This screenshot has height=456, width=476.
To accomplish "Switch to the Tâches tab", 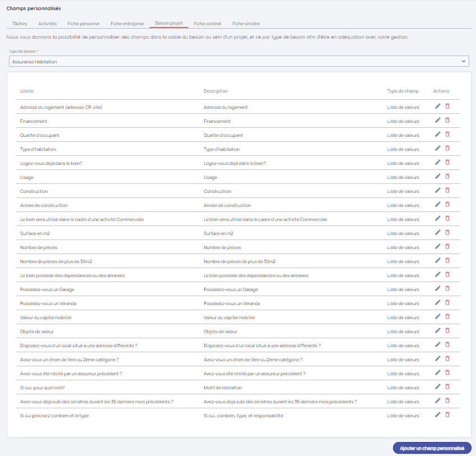I will tap(20, 24).
